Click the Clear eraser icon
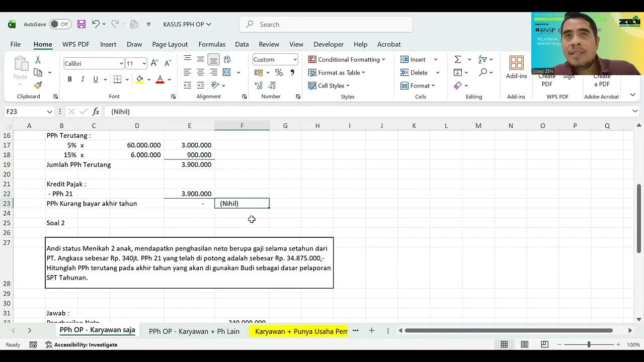The height and width of the screenshot is (362, 644). 458,85
